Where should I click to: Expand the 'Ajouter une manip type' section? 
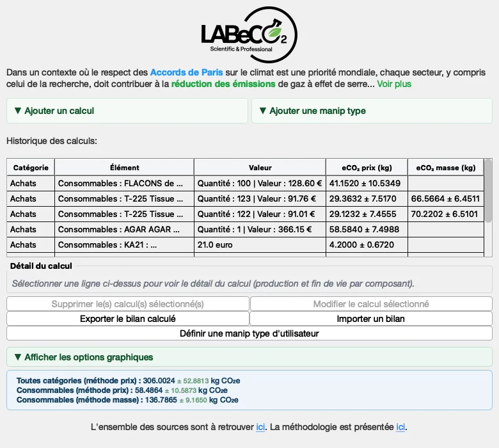[372, 111]
